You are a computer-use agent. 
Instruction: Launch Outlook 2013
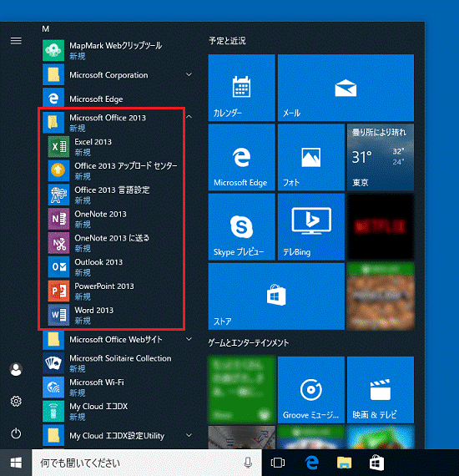115,267
